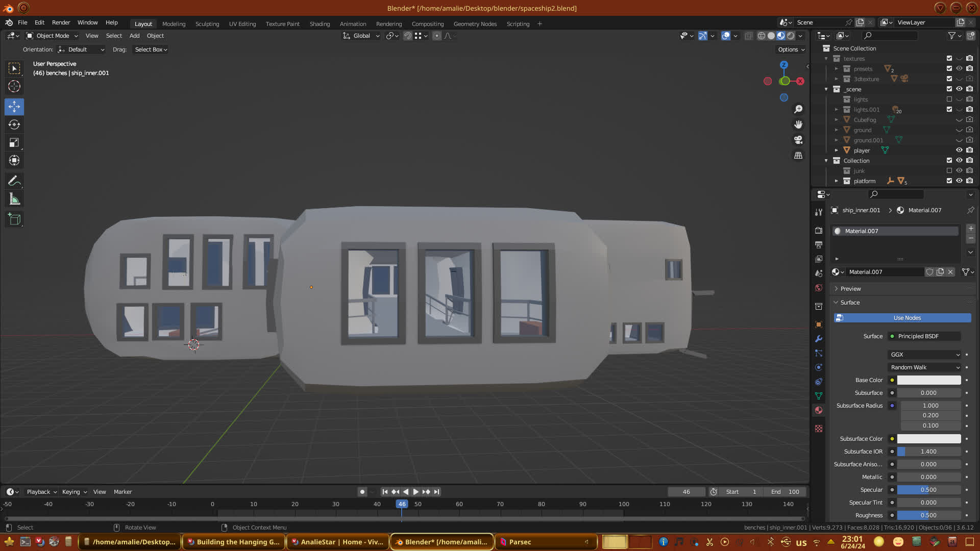Toggle camera view in viewport

(798, 140)
